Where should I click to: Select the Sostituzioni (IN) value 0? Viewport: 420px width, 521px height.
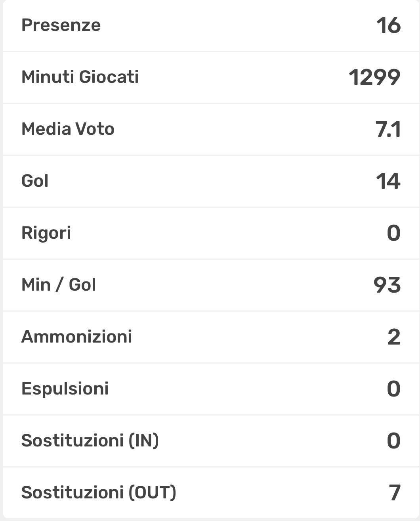[393, 441]
